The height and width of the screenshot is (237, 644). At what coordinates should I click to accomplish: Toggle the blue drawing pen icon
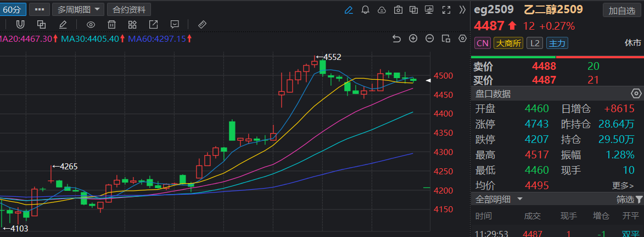[x=349, y=9]
